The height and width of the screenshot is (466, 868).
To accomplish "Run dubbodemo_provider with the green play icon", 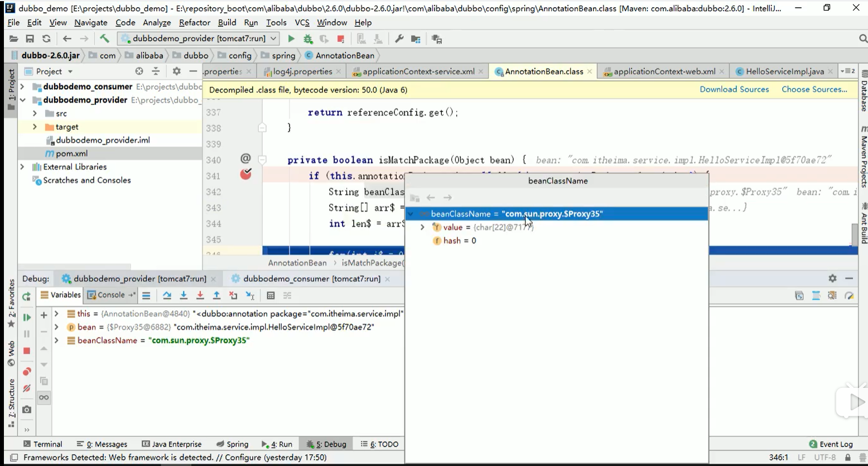I will (x=291, y=39).
